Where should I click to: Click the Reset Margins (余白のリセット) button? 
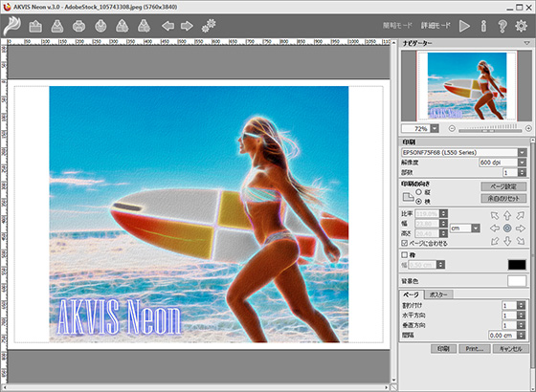tap(503, 198)
